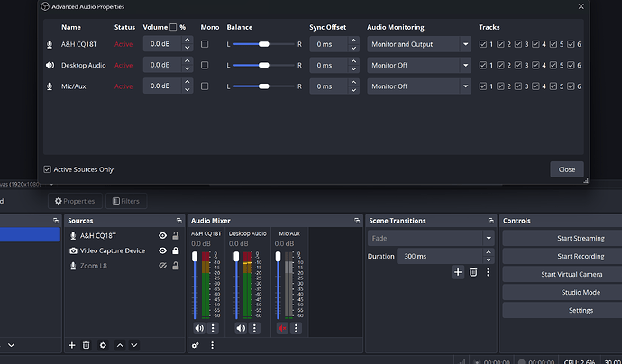This screenshot has width=622, height=364.
Task: Decrease A&H CQ18T sync offset down arrow
Action: click(x=354, y=48)
